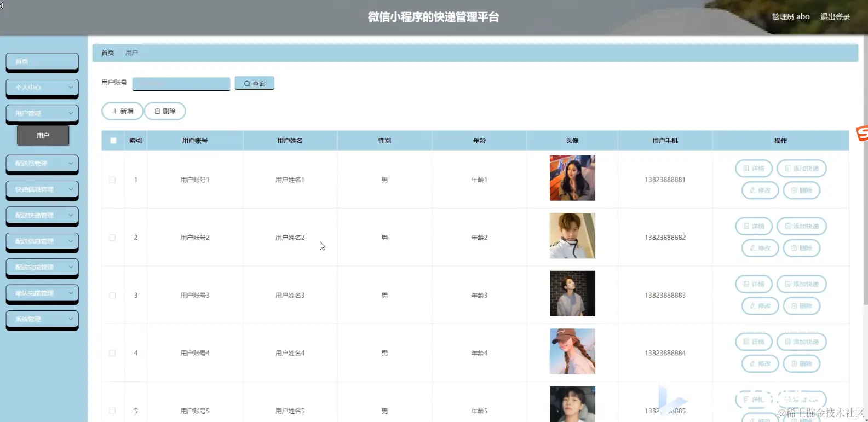Click the 年龄2 cell

click(x=479, y=238)
